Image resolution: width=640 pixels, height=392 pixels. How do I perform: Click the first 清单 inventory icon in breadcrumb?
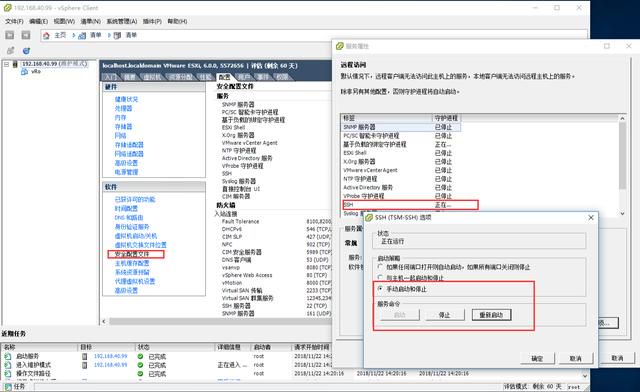[82, 36]
